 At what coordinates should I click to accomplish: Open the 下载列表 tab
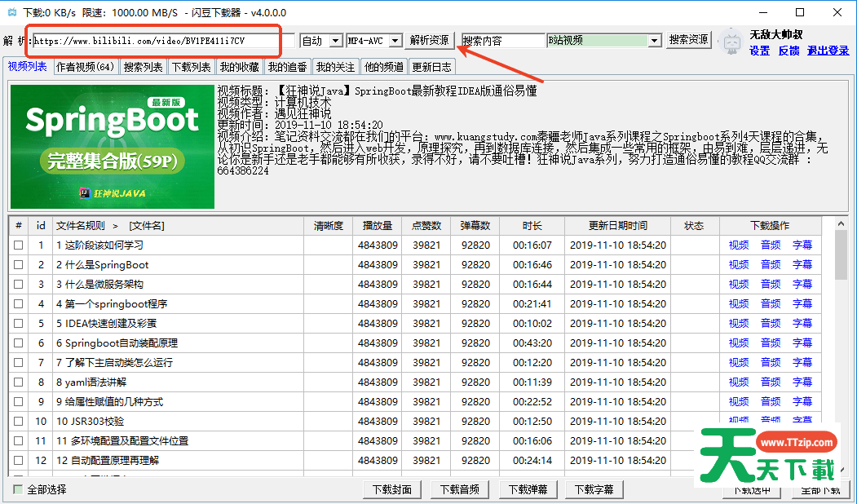191,67
